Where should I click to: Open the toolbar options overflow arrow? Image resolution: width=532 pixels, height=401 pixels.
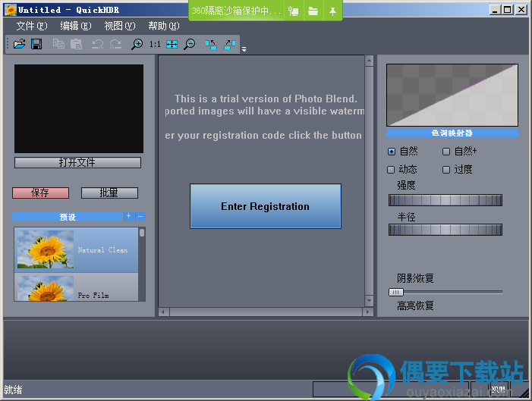point(244,49)
